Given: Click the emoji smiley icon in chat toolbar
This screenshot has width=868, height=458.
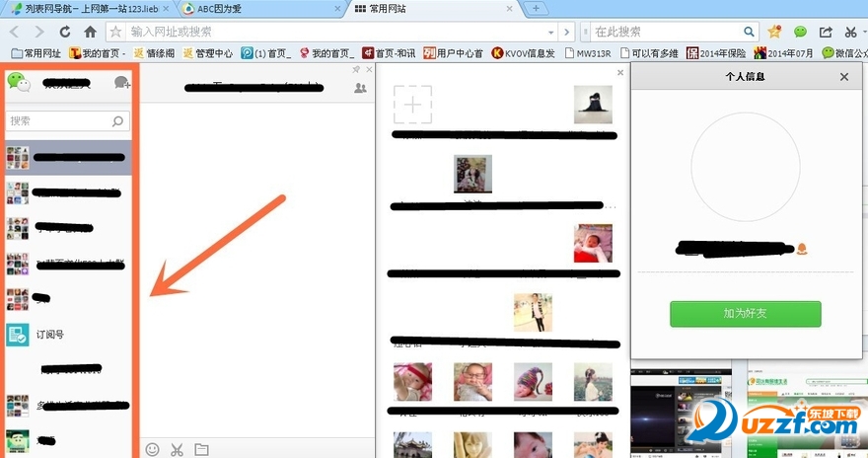Looking at the screenshot, I should pos(153,449).
